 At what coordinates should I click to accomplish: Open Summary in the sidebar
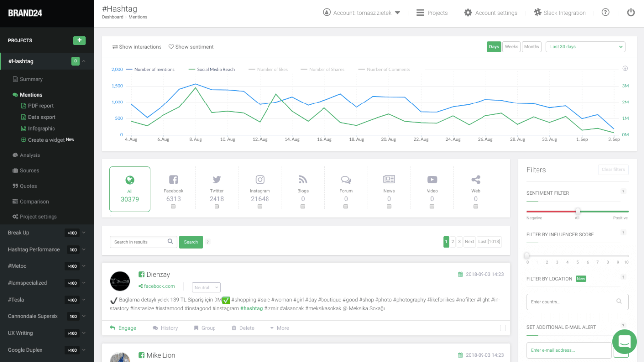tap(27, 79)
